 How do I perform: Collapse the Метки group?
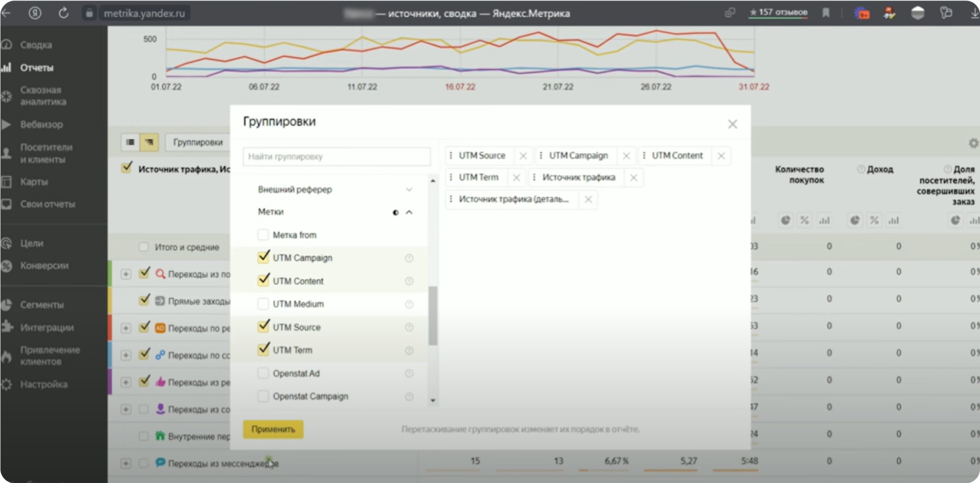409,212
